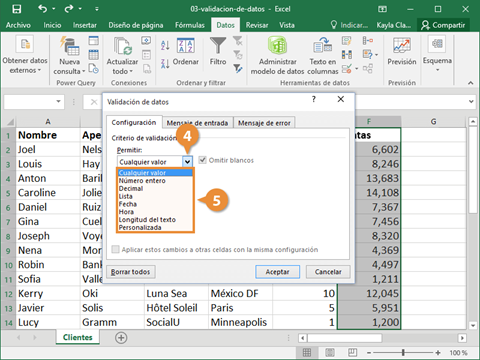Image resolution: width=480 pixels, height=360 pixels.
Task: Select Hora option
Action: coord(155,212)
